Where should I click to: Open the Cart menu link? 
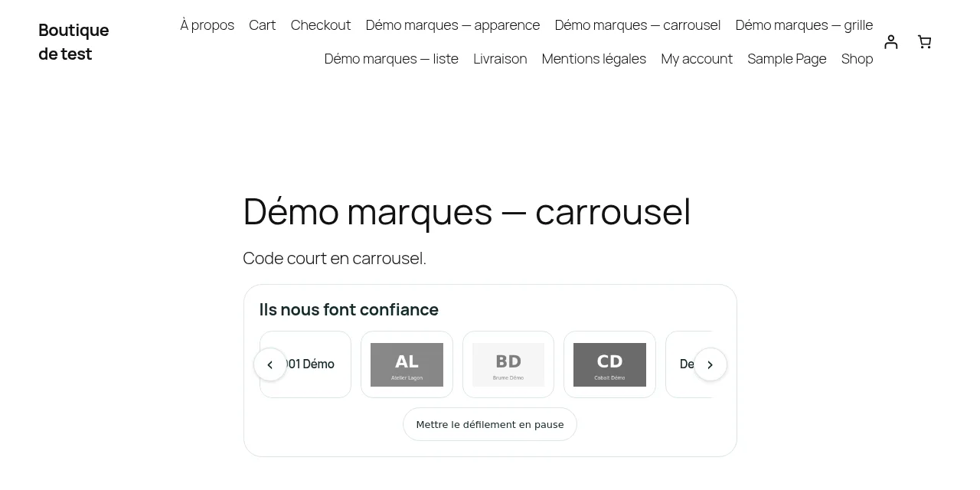pyautogui.click(x=263, y=25)
